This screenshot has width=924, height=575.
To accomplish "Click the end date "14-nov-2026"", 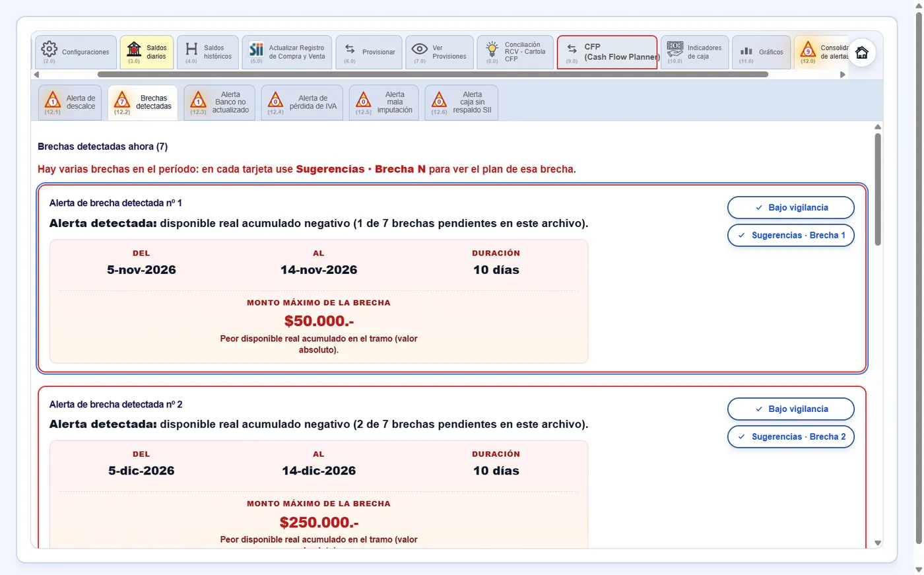I will point(319,269).
